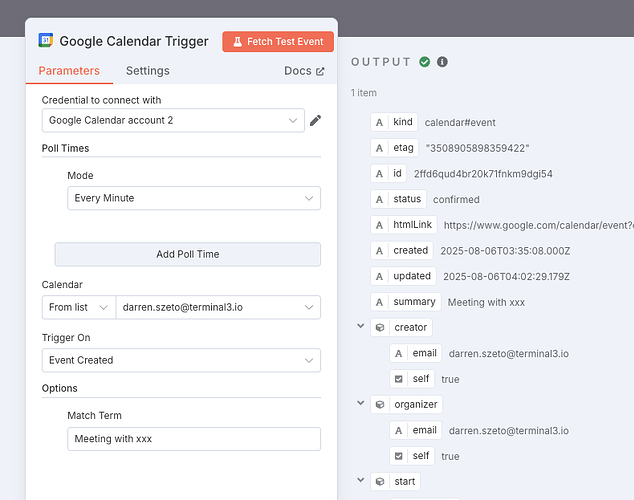634x500 pixels.
Task: Click the pencil icon to edit credential
Action: (x=315, y=121)
